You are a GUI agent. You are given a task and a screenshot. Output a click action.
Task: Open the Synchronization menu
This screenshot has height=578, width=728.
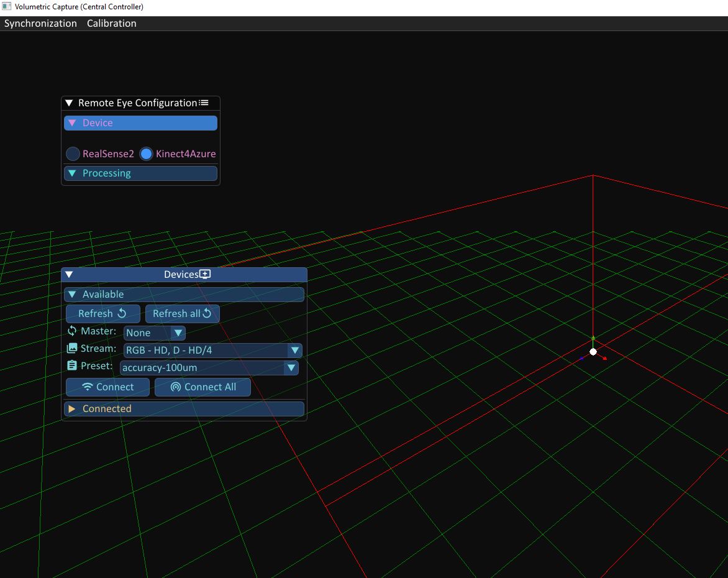click(40, 23)
